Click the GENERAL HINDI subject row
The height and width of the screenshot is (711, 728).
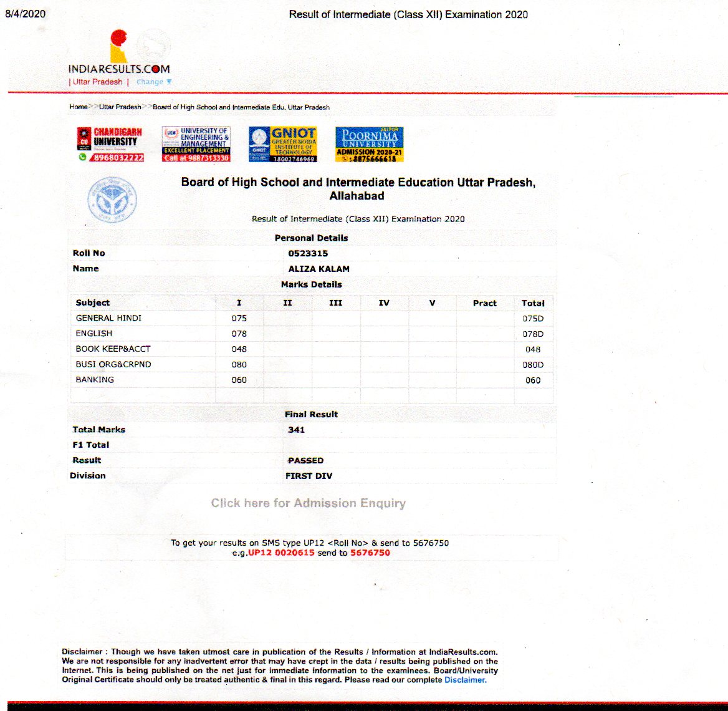point(312,318)
